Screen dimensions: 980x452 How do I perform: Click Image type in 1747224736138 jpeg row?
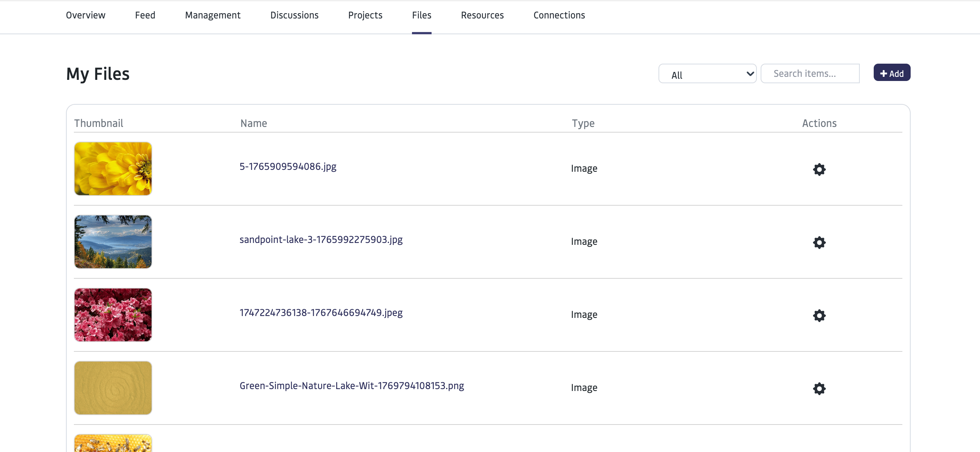click(584, 315)
